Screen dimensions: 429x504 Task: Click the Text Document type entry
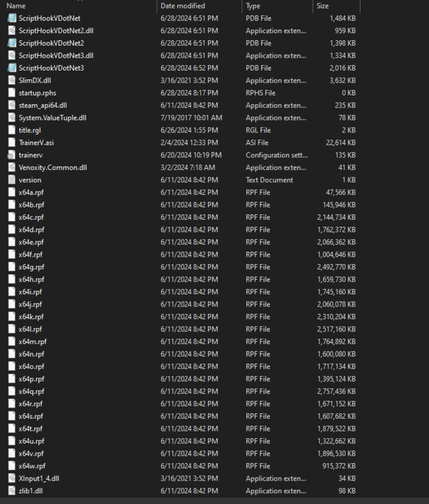[269, 180]
